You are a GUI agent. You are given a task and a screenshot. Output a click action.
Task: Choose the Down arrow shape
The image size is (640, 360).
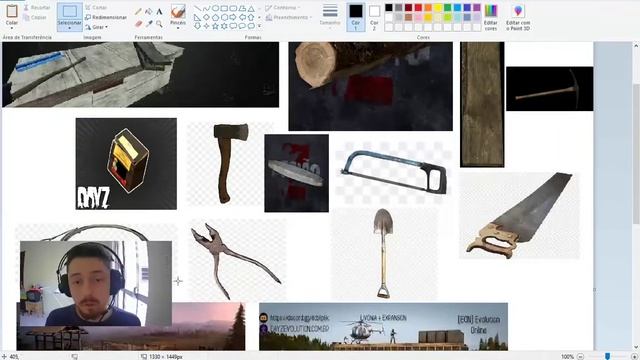(198, 26)
